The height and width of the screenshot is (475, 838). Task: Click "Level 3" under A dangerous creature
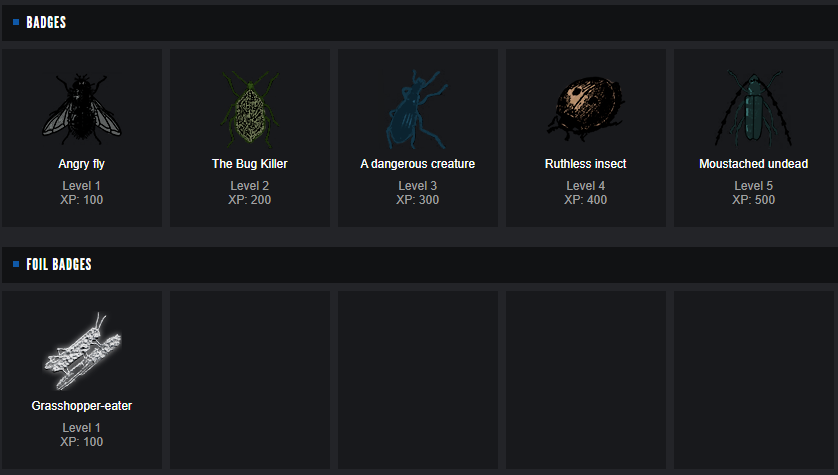[x=417, y=186]
